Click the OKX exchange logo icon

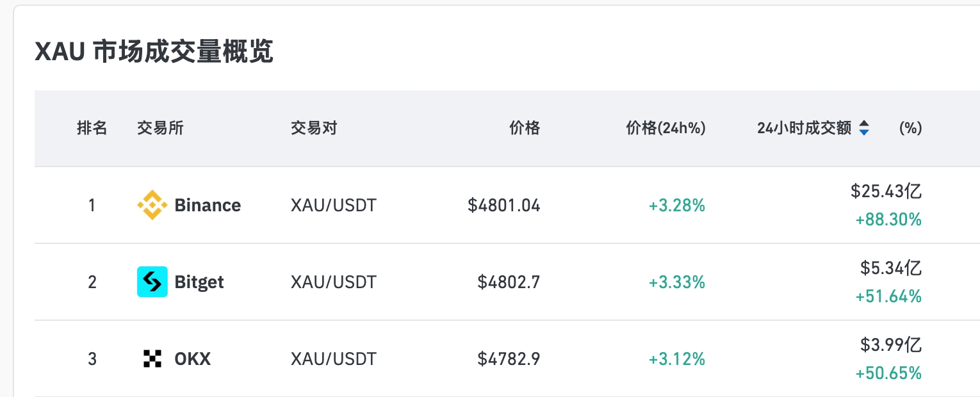click(x=152, y=359)
